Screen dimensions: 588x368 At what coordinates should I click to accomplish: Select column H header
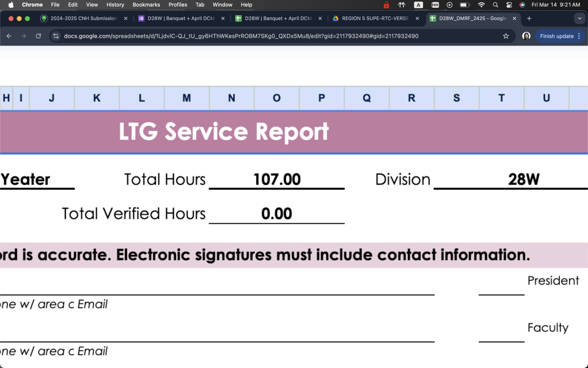pos(6,98)
